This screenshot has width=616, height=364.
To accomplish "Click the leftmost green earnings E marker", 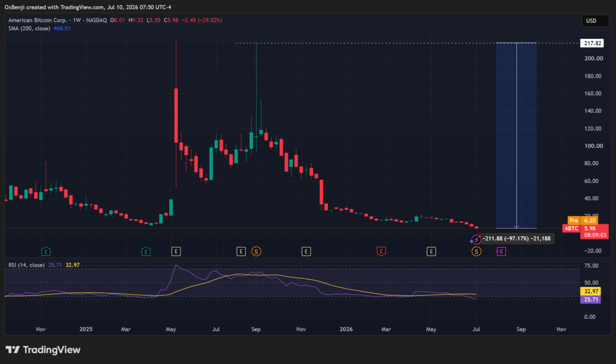I will (46, 252).
